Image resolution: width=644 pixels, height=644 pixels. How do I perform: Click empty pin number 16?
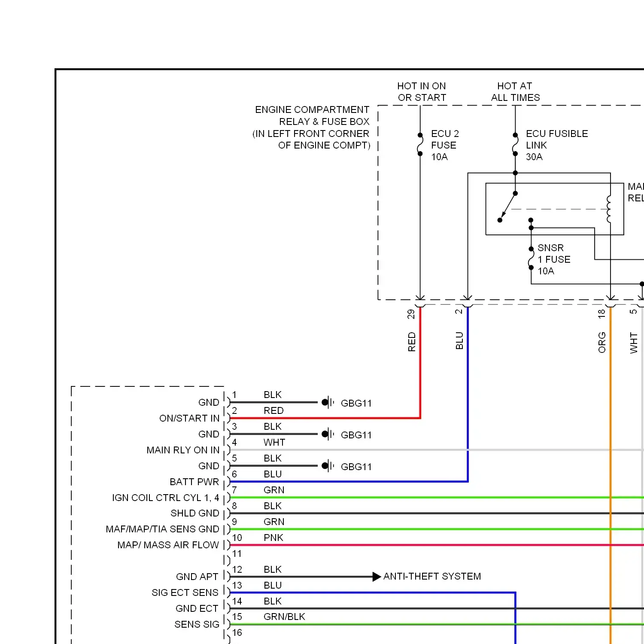click(x=237, y=632)
